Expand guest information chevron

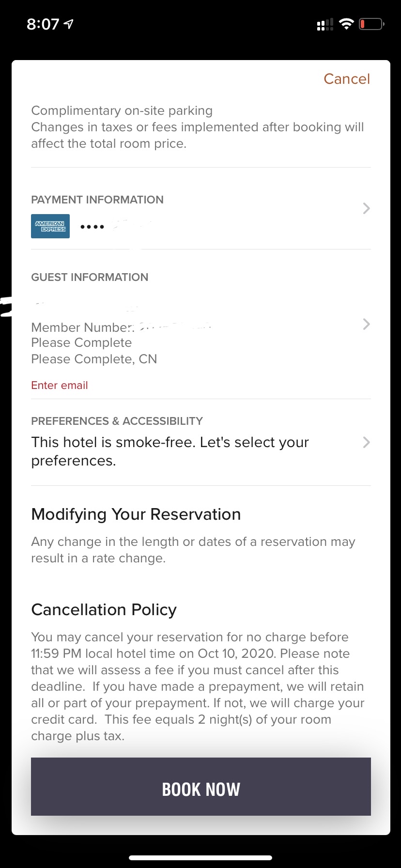[367, 324]
